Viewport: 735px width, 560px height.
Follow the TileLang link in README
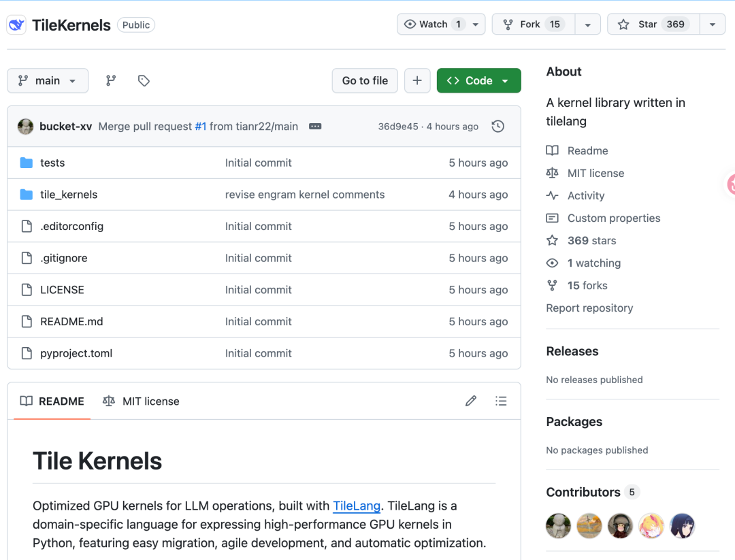pyautogui.click(x=356, y=506)
